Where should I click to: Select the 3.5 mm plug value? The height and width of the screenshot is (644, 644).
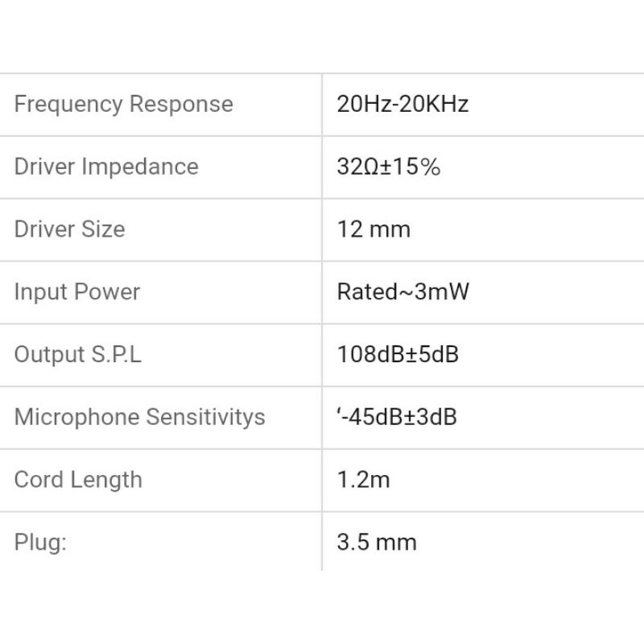(x=377, y=542)
